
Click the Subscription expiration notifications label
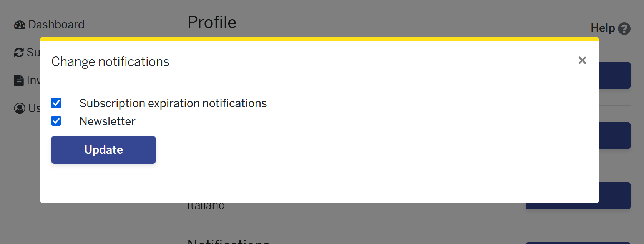pyautogui.click(x=173, y=103)
